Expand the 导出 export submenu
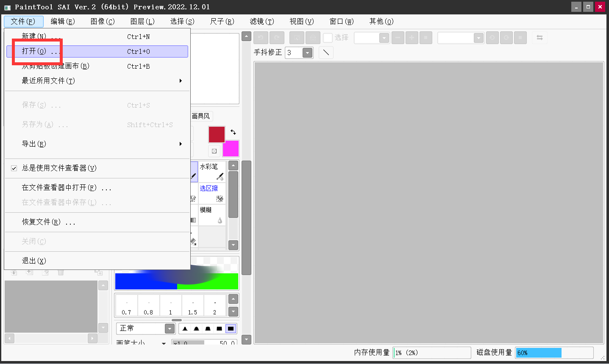Screen dimensions: 609x364 click(97, 144)
